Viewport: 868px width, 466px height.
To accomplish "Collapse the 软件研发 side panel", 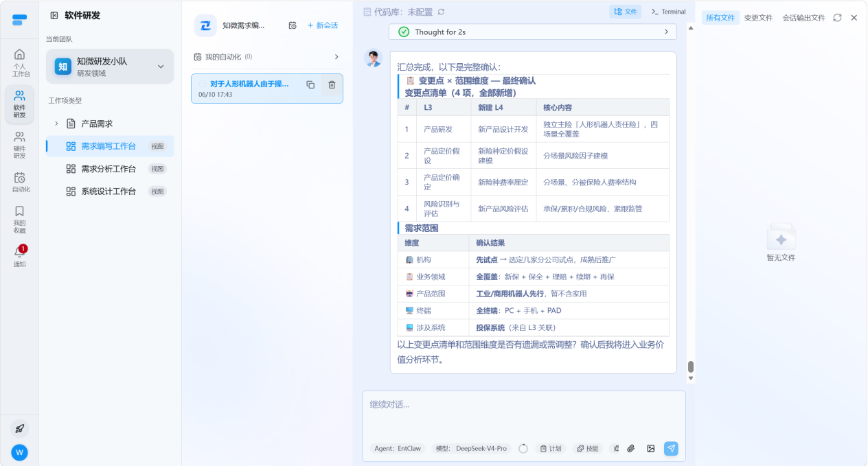I will (54, 15).
